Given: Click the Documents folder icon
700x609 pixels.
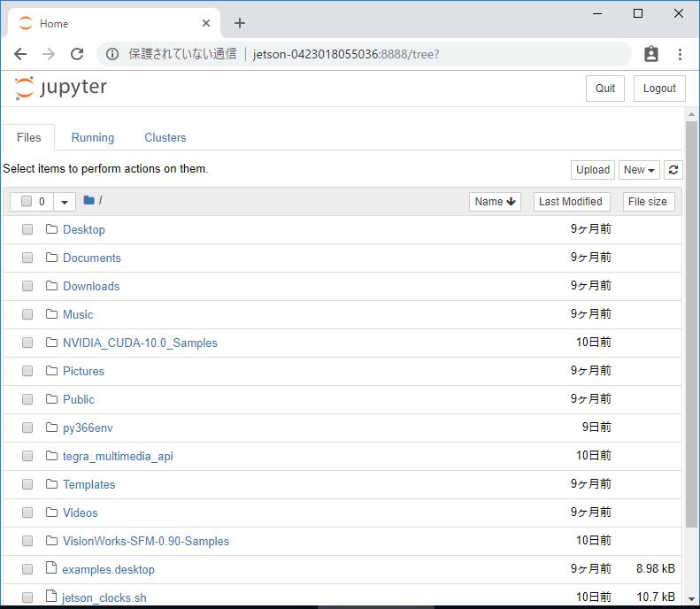Looking at the screenshot, I should (52, 258).
